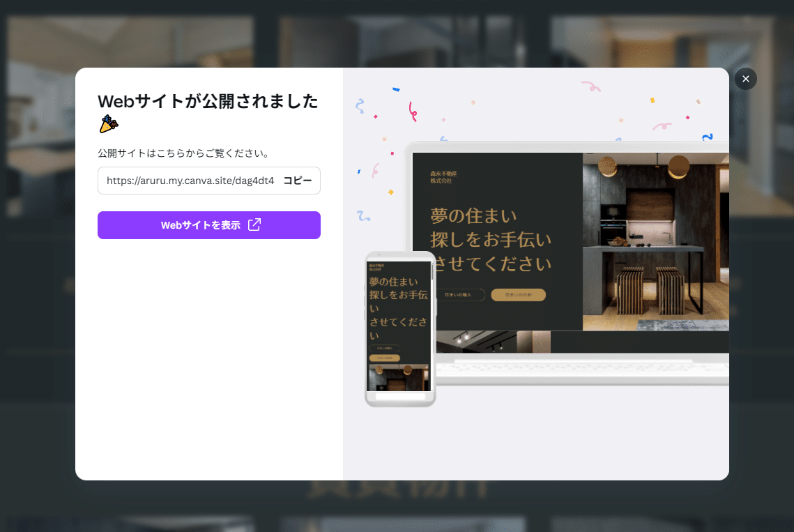Click the X close icon of the dialog
This screenshot has height=532, width=794.
(745, 79)
